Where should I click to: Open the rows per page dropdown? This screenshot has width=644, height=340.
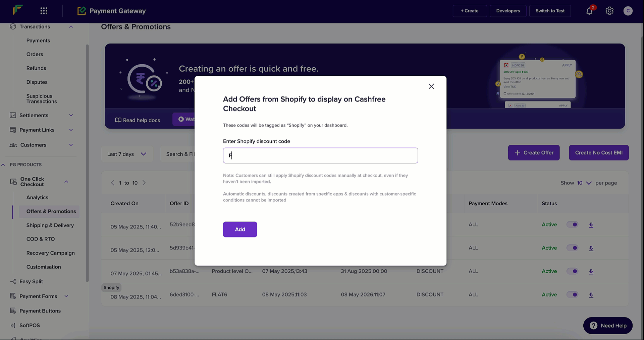tap(584, 183)
